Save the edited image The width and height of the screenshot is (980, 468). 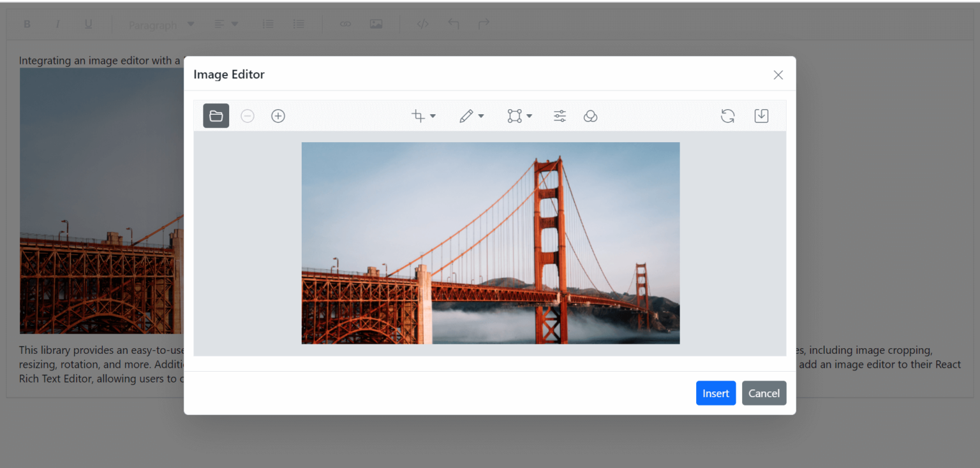761,115
